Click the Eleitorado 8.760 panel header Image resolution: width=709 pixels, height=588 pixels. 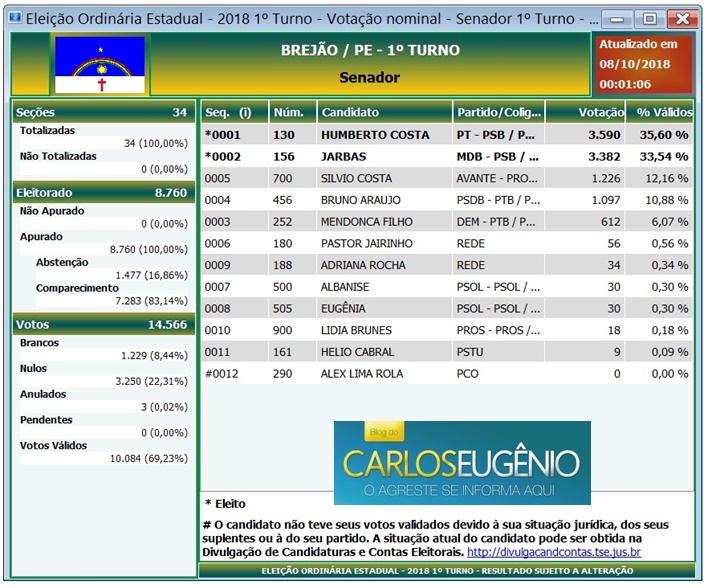104,193
